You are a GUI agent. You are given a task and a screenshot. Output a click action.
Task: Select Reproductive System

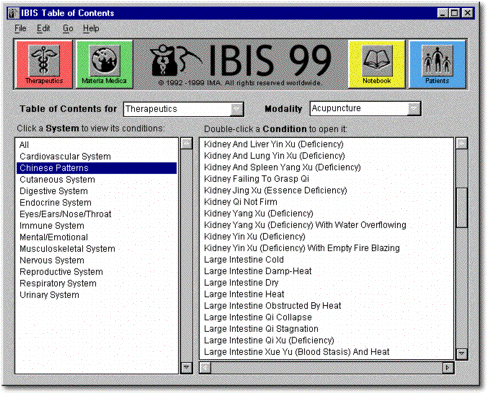[x=96, y=272]
